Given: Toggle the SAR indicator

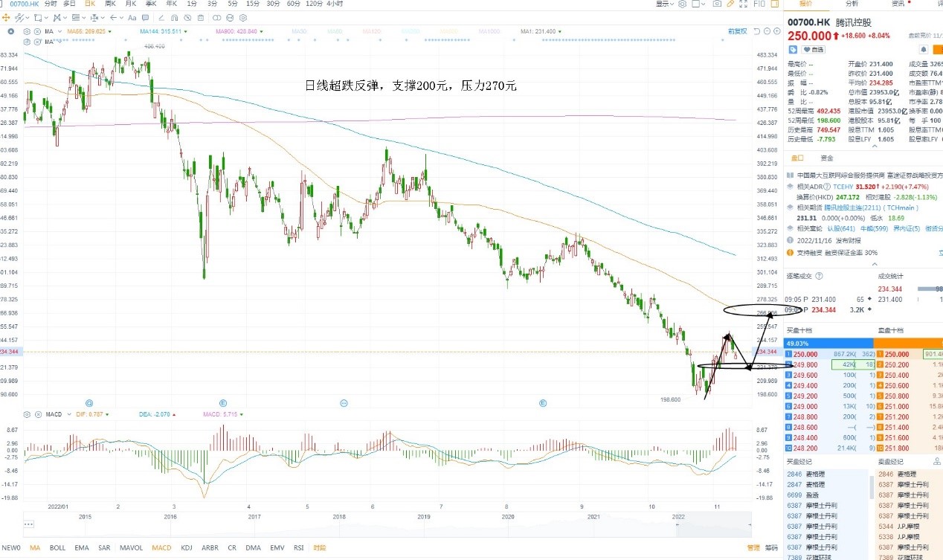Looking at the screenshot, I should pos(104,548).
